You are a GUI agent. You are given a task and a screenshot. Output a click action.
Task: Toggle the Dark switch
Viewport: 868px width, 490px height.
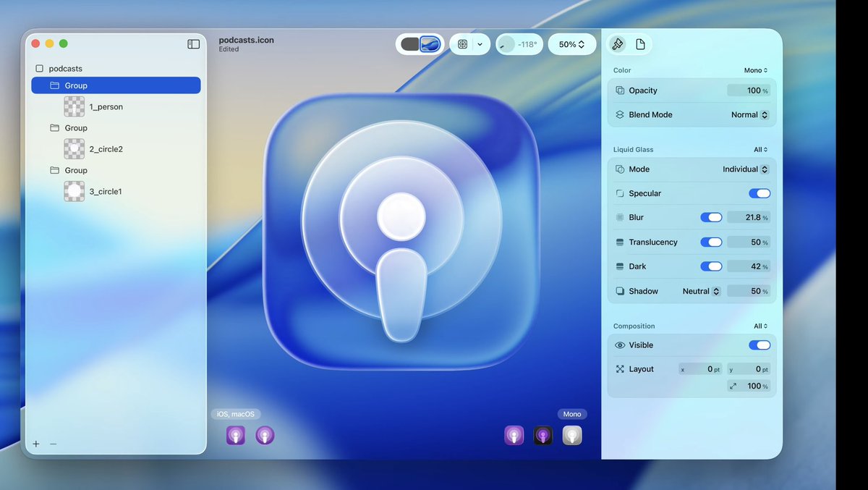(x=711, y=266)
